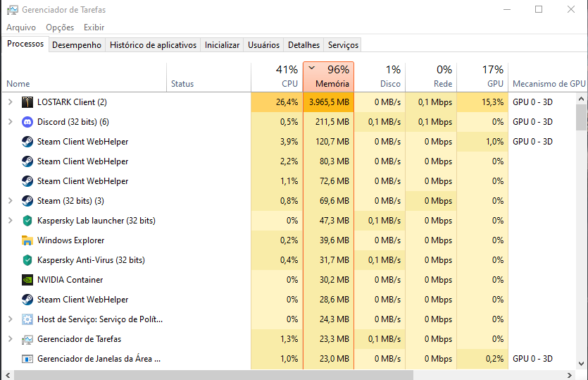588x380 pixels.
Task: Select the Windows Explorer row name
Action: click(71, 240)
